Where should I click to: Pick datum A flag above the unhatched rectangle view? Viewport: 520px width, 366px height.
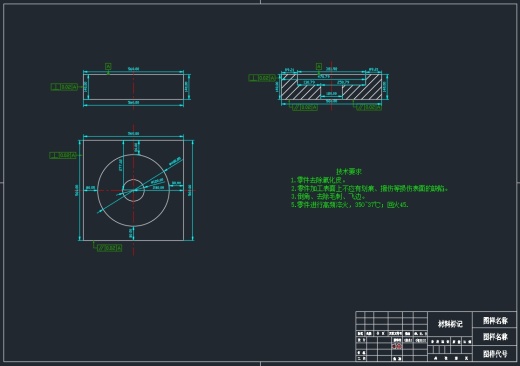pos(108,67)
